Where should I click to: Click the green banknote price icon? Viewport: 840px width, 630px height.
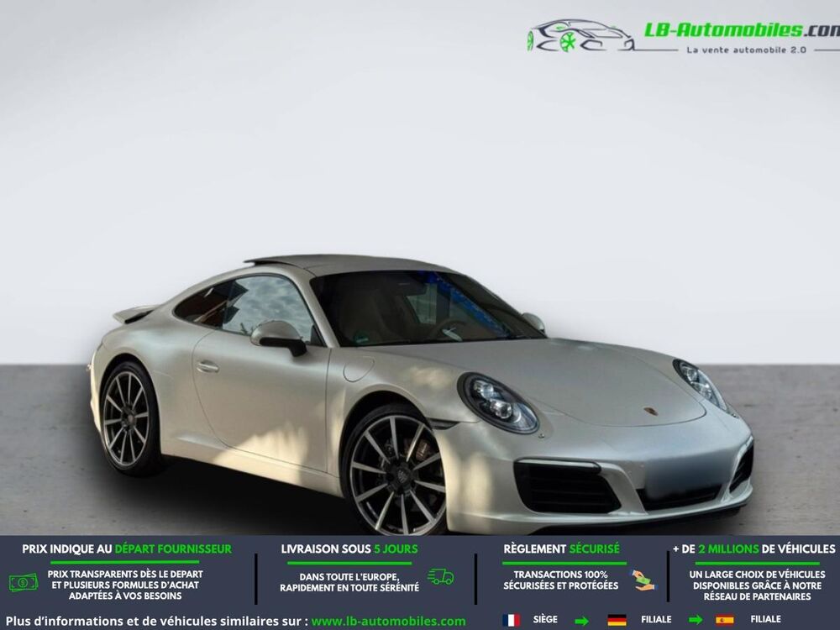(x=24, y=582)
